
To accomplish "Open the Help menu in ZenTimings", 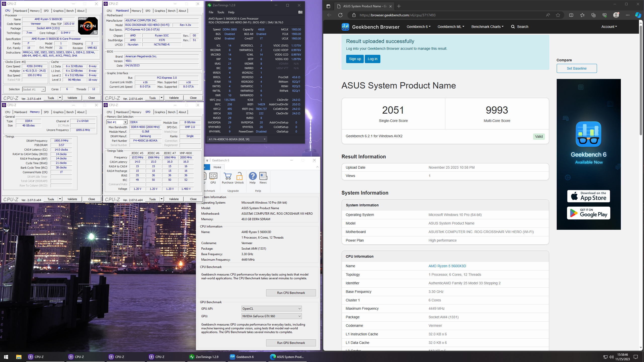I will (x=231, y=12).
